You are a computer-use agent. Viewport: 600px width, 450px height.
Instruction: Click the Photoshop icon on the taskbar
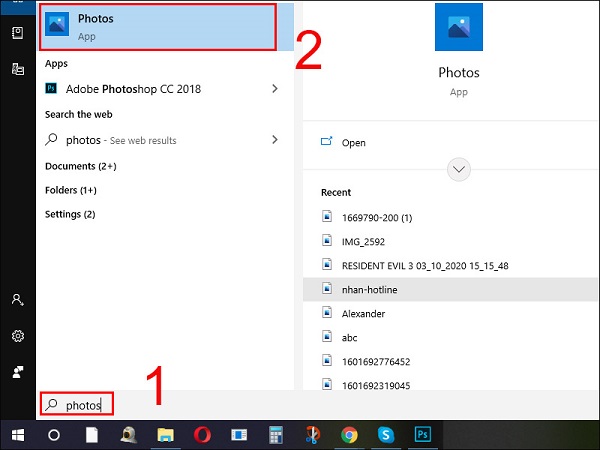pos(422,435)
